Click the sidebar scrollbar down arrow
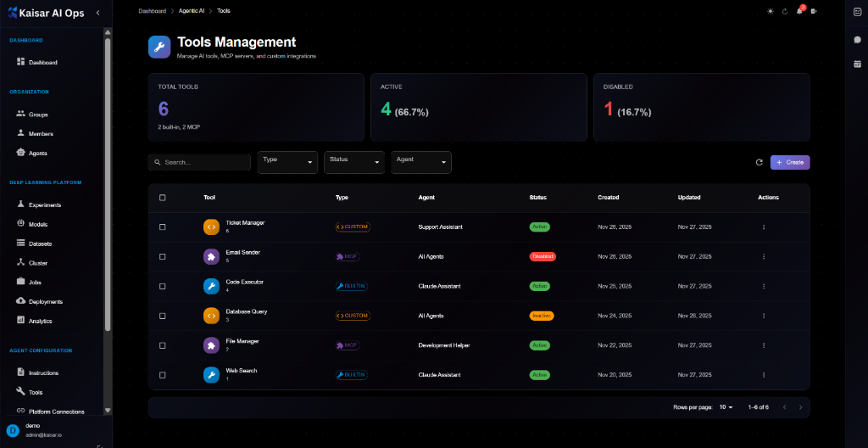This screenshot has height=448, width=868. pos(108,411)
